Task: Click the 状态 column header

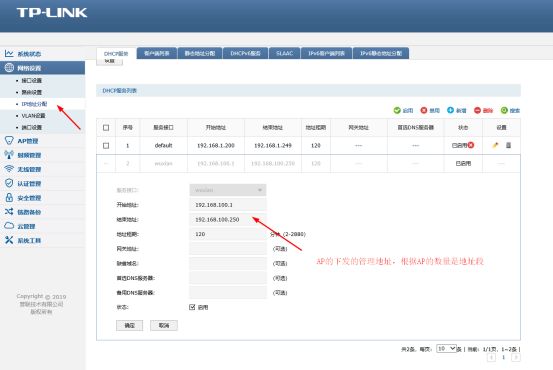Action: coord(463,127)
